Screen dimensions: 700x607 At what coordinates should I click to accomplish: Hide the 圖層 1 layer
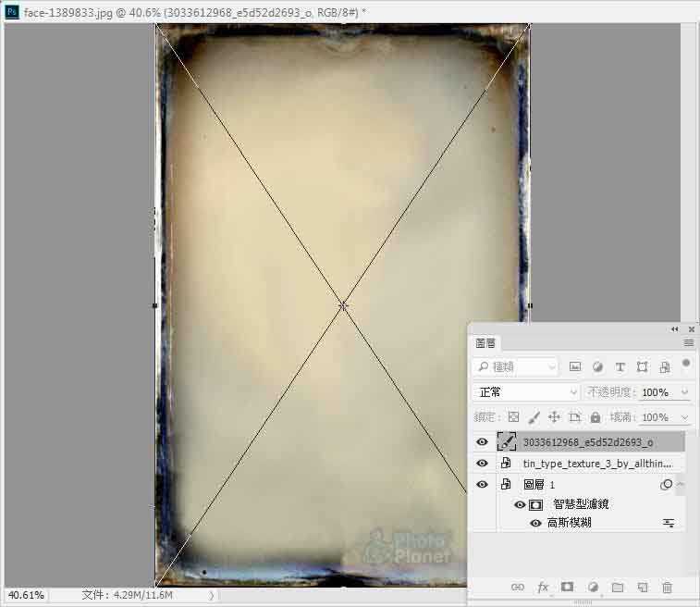point(482,484)
